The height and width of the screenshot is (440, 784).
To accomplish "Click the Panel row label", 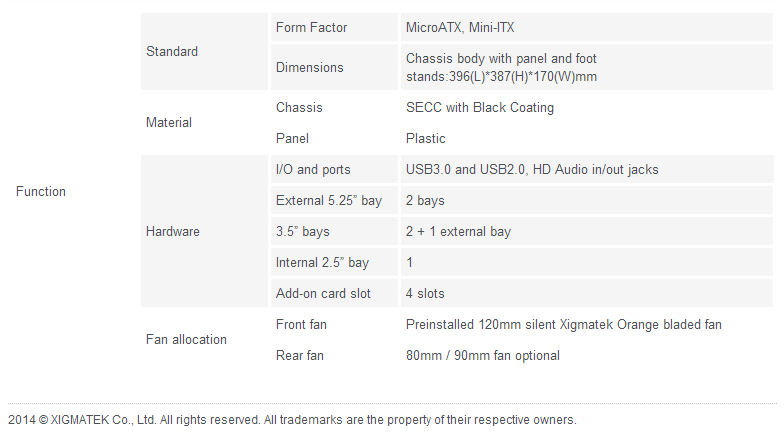I will pyautogui.click(x=292, y=138).
